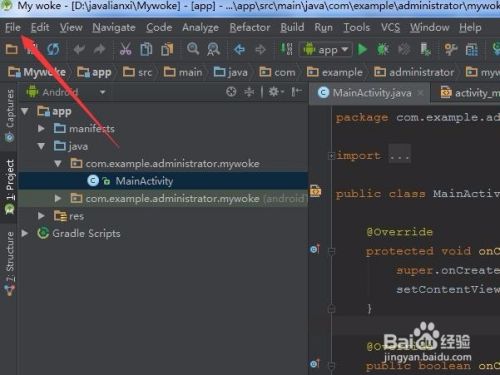Screen dimensions: 500x375
Task: Click the Open folder toolbar icon
Action: click(x=12, y=49)
